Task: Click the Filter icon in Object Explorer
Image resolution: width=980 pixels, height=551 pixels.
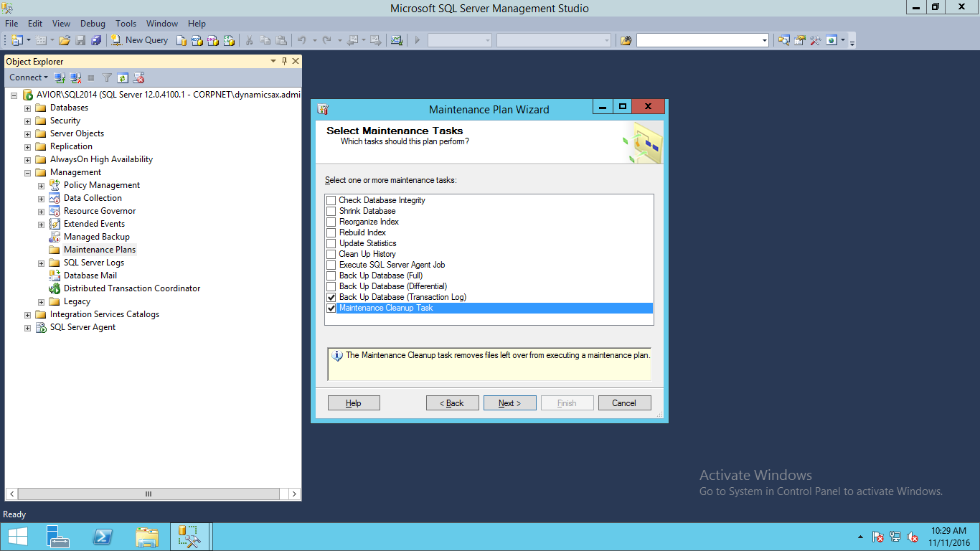Action: pyautogui.click(x=107, y=77)
